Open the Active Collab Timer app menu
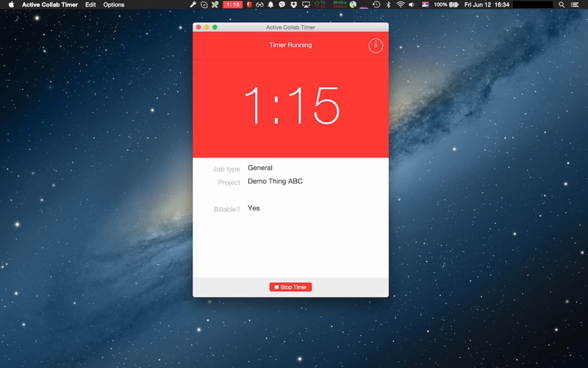This screenshot has height=368, width=588. [50, 4]
